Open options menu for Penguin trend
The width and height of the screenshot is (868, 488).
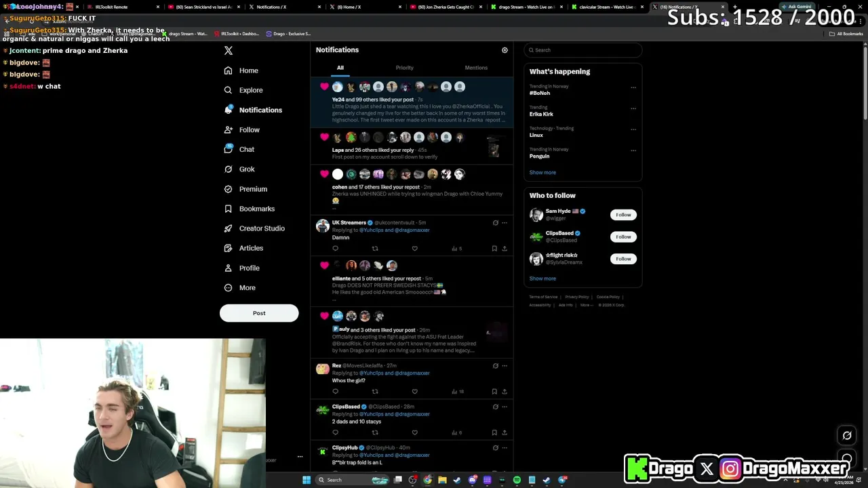pos(633,150)
